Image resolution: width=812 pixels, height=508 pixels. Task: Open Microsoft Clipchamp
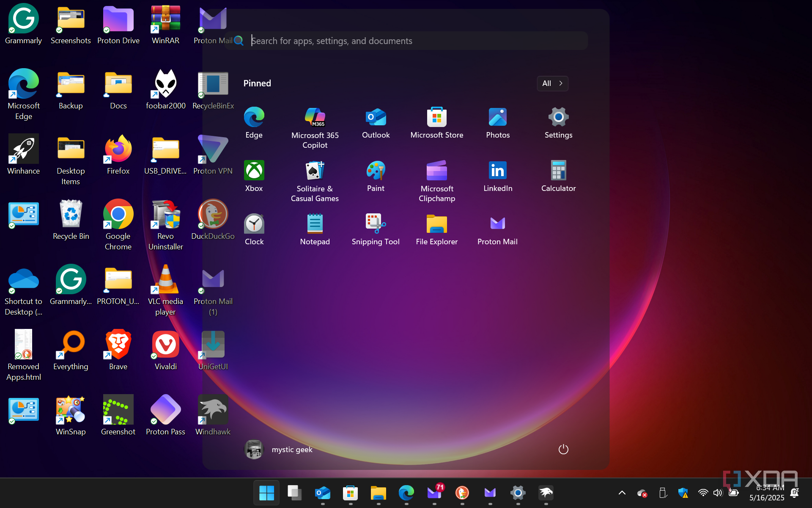[x=436, y=181]
